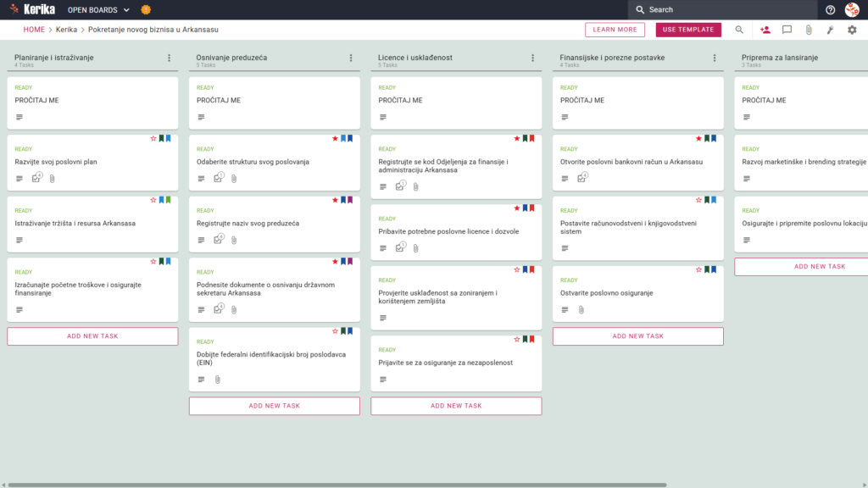The image size is (868, 488).
Task: Click breadcrumb Pokretanje novog biznisa u Arkansasu
Action: [x=153, y=30]
